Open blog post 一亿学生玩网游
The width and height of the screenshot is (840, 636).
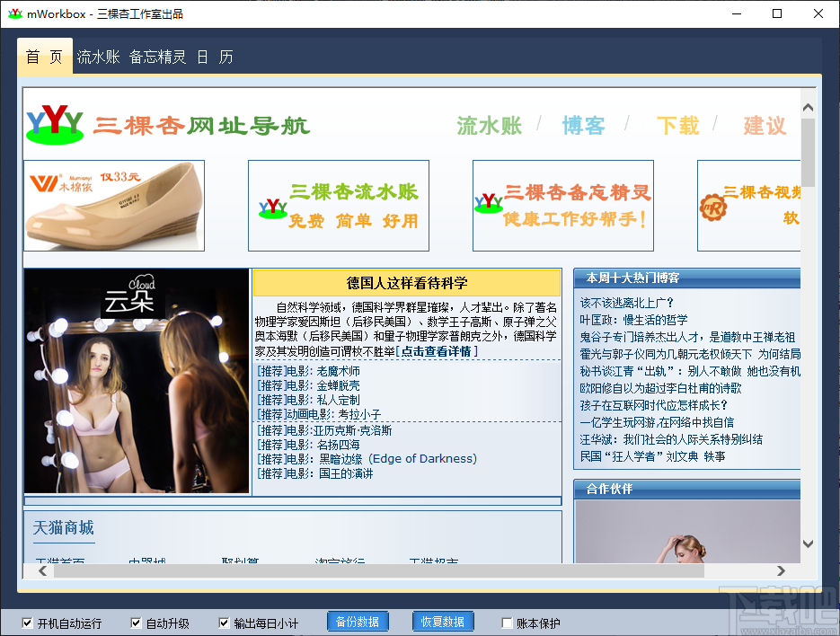point(657,422)
